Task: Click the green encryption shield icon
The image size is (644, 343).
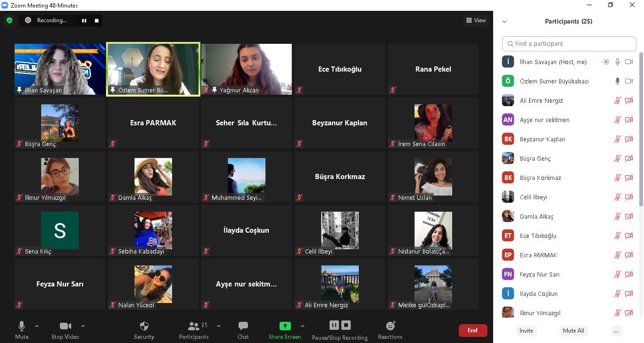Action: (9, 20)
